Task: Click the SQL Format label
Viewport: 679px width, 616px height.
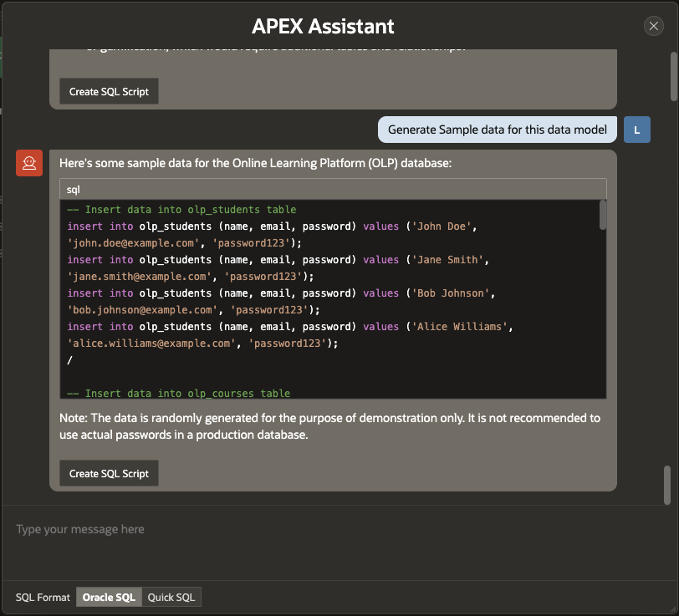Action: click(x=43, y=598)
